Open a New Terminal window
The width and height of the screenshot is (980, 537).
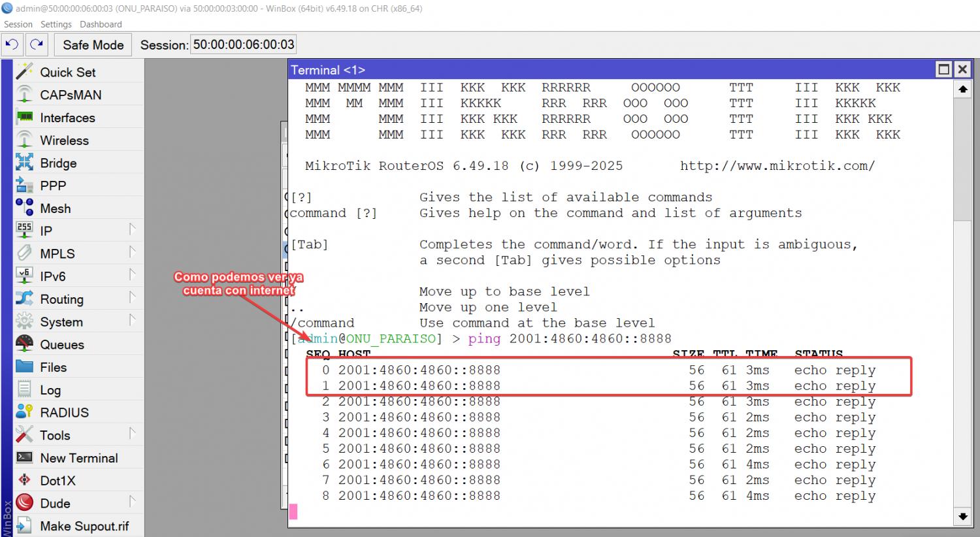pyautogui.click(x=78, y=458)
